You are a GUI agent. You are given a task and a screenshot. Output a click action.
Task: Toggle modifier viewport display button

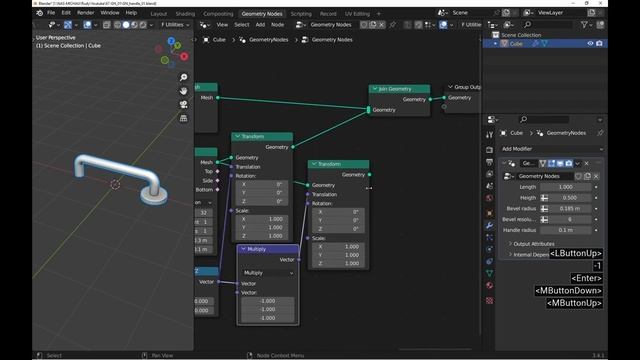point(560,164)
